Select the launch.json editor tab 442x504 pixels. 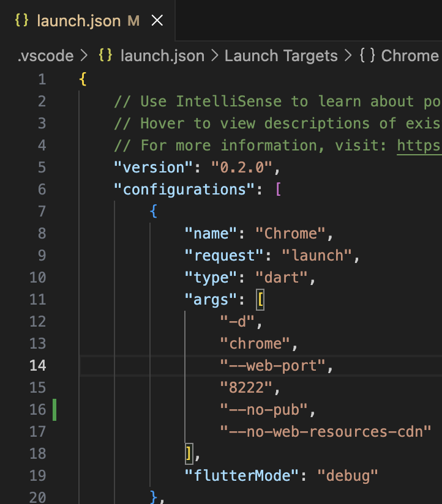88,21
